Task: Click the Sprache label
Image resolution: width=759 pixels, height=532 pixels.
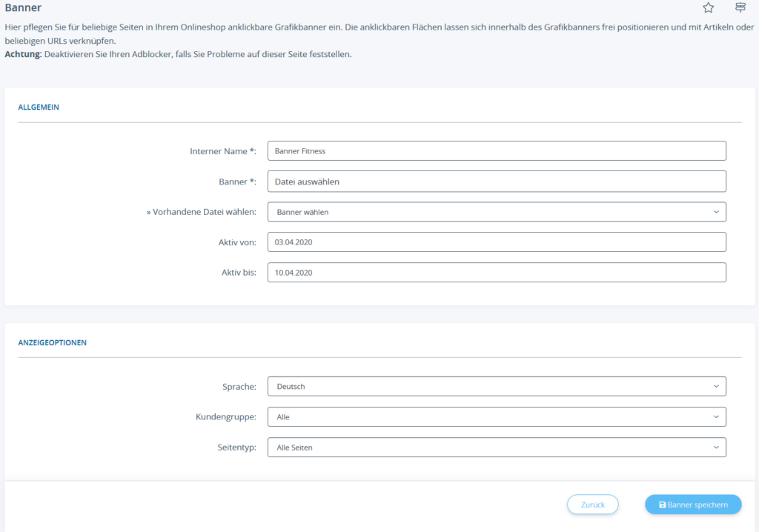Action: 239,387
